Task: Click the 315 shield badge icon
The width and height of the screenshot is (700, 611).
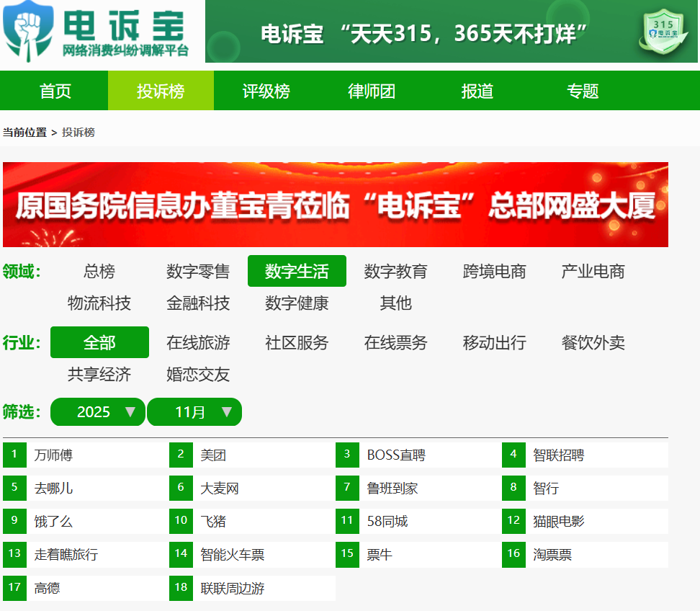Action: click(x=661, y=32)
